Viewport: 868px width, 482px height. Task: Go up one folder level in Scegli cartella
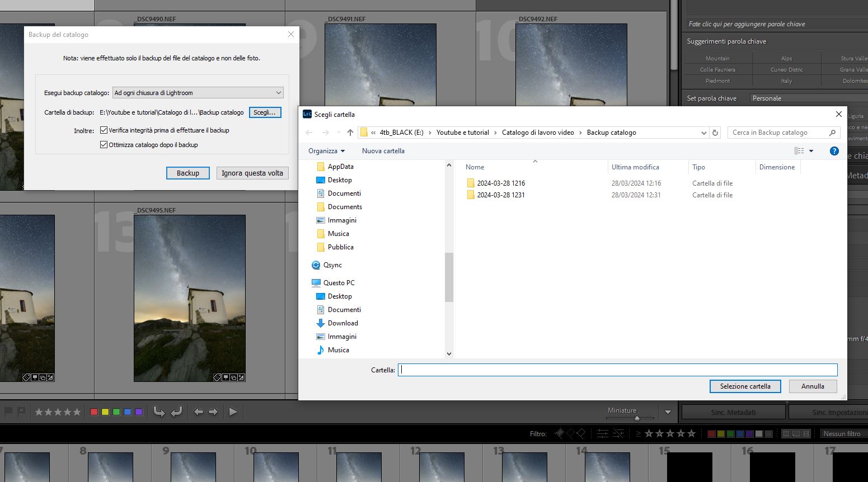[x=350, y=133]
